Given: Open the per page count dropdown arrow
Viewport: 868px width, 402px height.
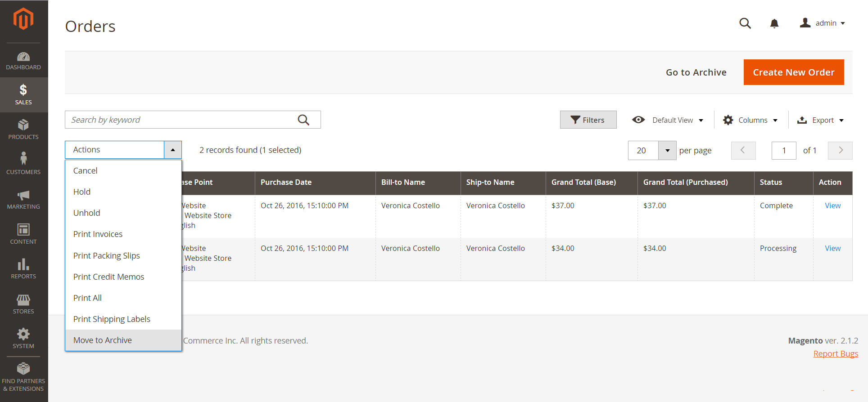Looking at the screenshot, I should (668, 151).
